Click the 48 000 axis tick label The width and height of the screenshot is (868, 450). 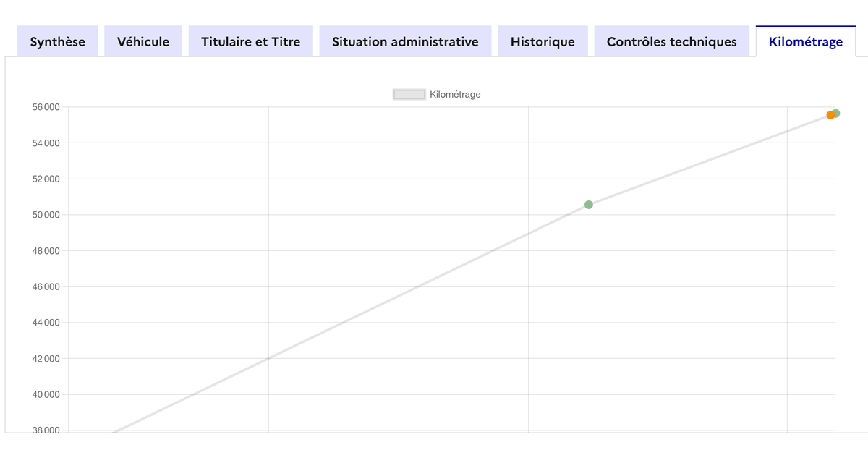(46, 251)
